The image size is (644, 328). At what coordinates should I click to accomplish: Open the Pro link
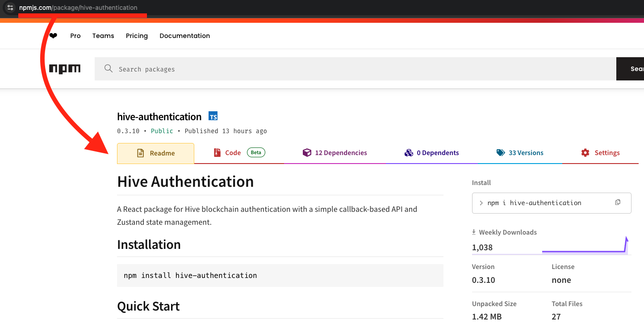[x=75, y=36]
